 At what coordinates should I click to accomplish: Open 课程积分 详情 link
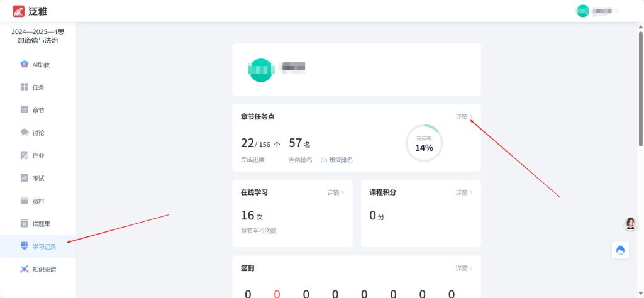464,192
